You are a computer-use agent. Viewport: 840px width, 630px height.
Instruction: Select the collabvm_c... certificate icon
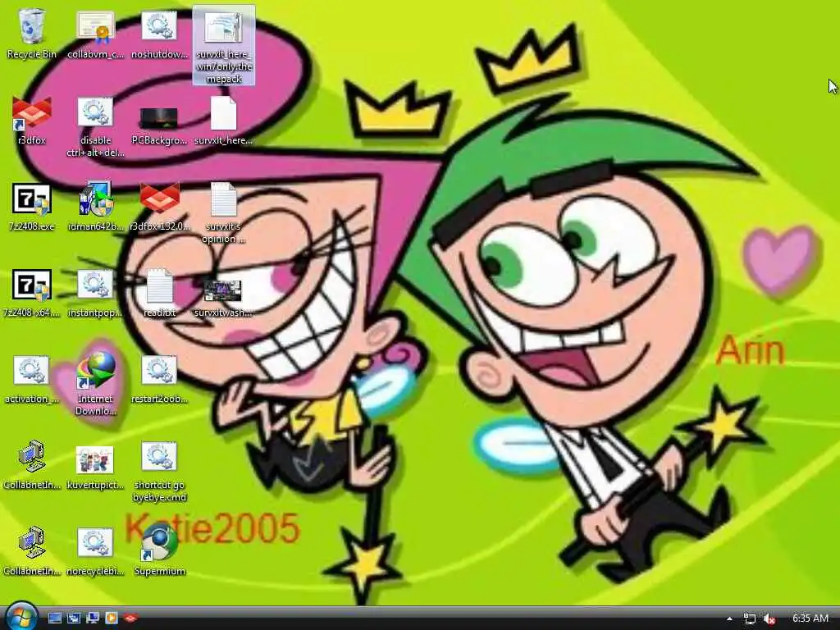click(95, 33)
